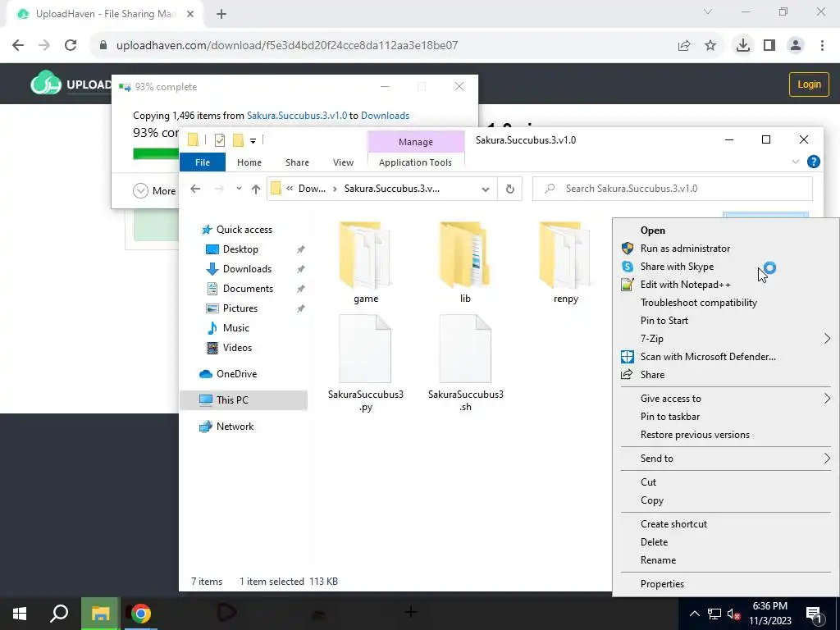Select This PC in navigation pane
The height and width of the screenshot is (630, 840).
232,400
